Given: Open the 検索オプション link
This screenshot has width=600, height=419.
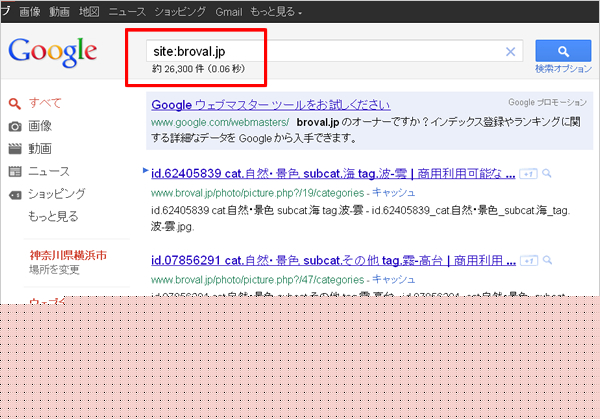Looking at the screenshot, I should click(563, 69).
